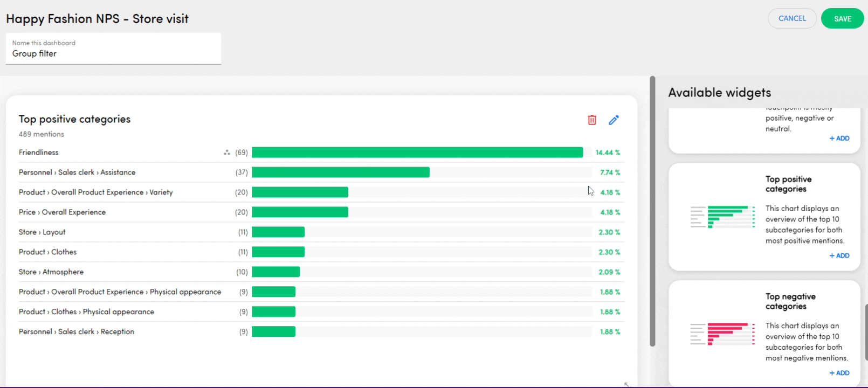Delete the Top positive categories widget
The width and height of the screenshot is (868, 388).
[x=592, y=120]
